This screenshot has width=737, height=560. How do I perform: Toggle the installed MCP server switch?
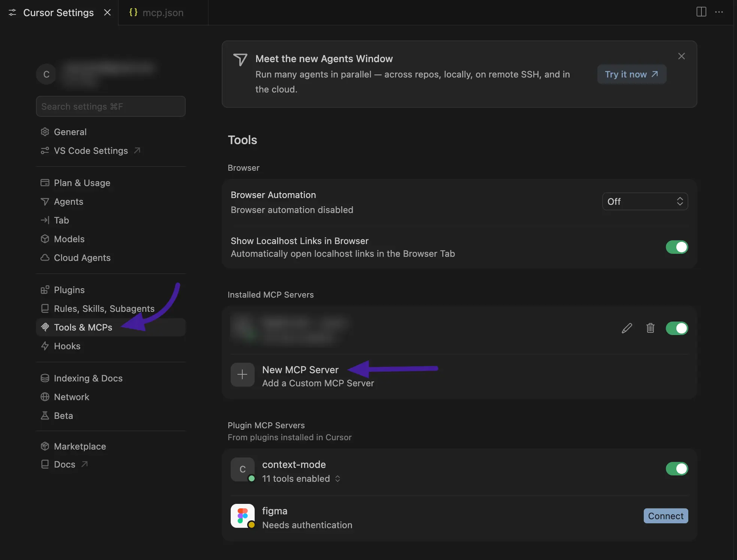pos(677,328)
